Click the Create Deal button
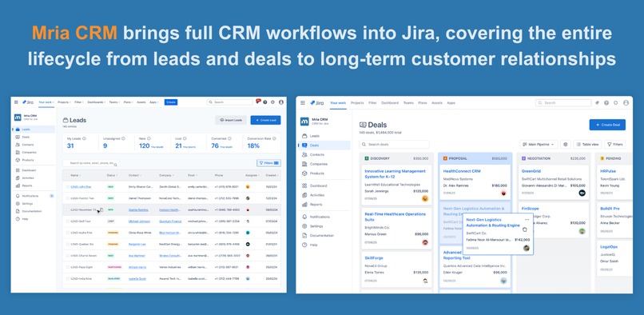644x315 pixels. [x=607, y=125]
